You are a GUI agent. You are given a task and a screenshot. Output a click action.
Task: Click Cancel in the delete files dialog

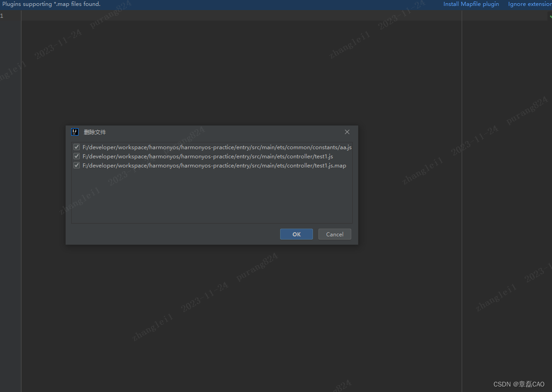(x=334, y=234)
